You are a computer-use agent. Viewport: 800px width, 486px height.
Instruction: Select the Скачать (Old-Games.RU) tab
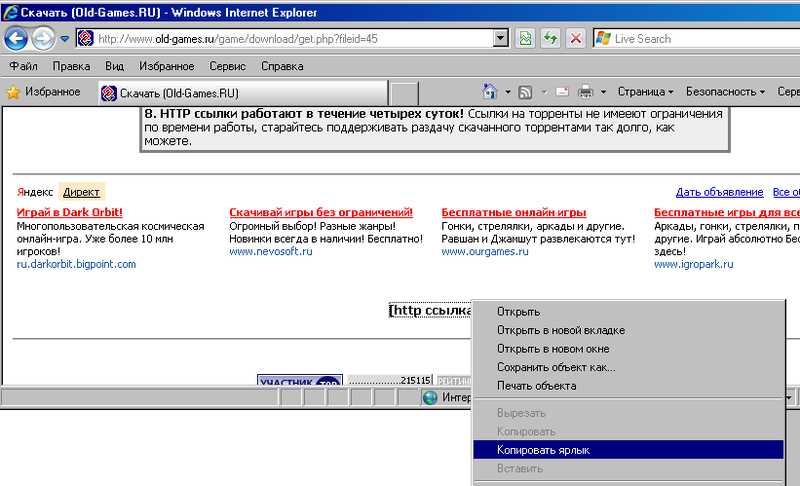[243, 93]
